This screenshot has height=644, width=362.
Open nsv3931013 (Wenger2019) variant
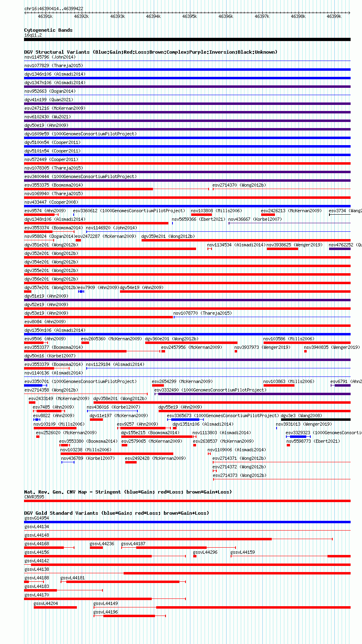[304, 424]
